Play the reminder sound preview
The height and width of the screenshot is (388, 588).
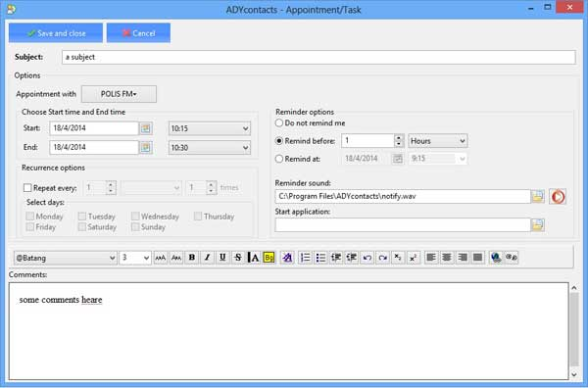pos(558,196)
